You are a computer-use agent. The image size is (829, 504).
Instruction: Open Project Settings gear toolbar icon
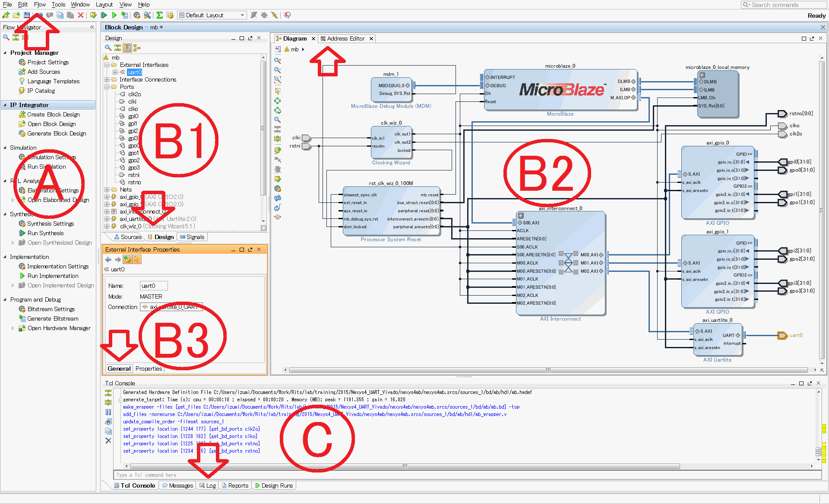coord(137,15)
